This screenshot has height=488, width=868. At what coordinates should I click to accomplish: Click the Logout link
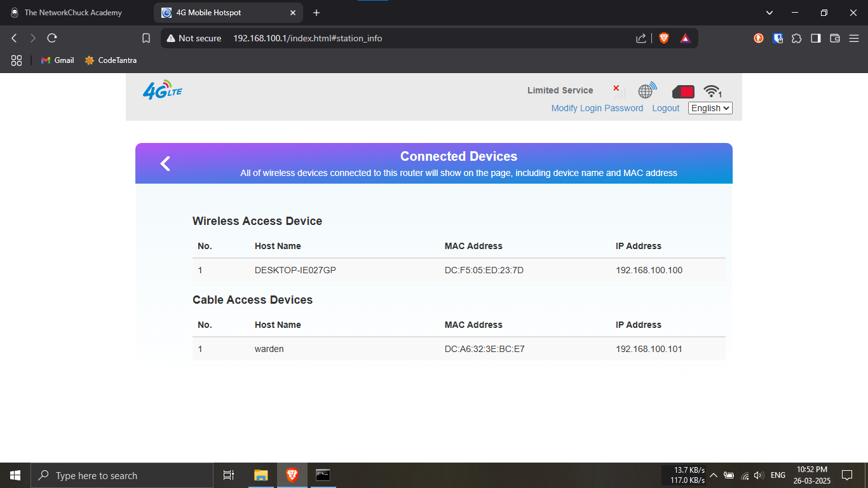pyautogui.click(x=665, y=108)
